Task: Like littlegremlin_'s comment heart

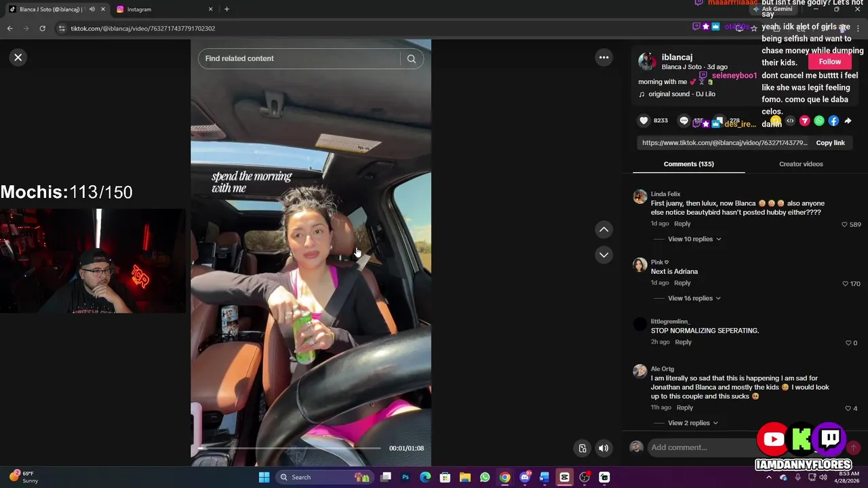Action: (x=848, y=343)
